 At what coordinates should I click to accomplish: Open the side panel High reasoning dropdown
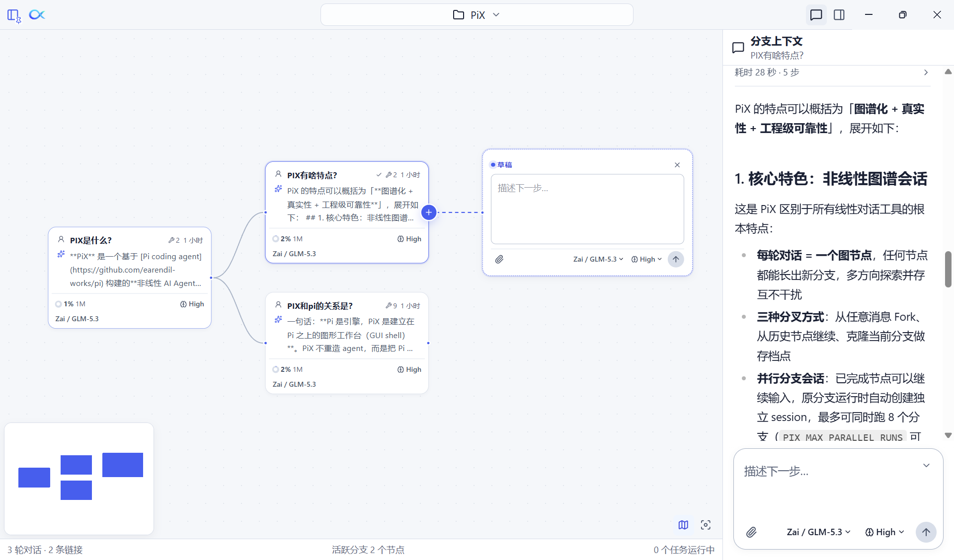(884, 532)
